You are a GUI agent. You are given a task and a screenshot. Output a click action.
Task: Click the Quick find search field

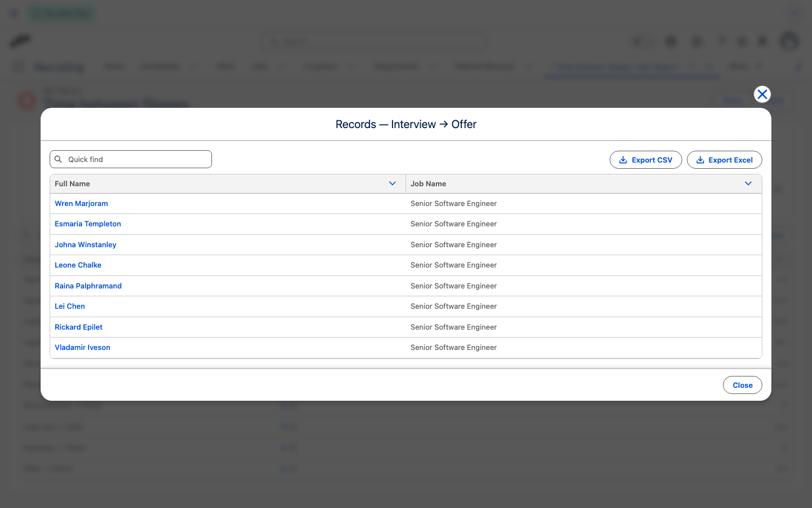(131, 159)
